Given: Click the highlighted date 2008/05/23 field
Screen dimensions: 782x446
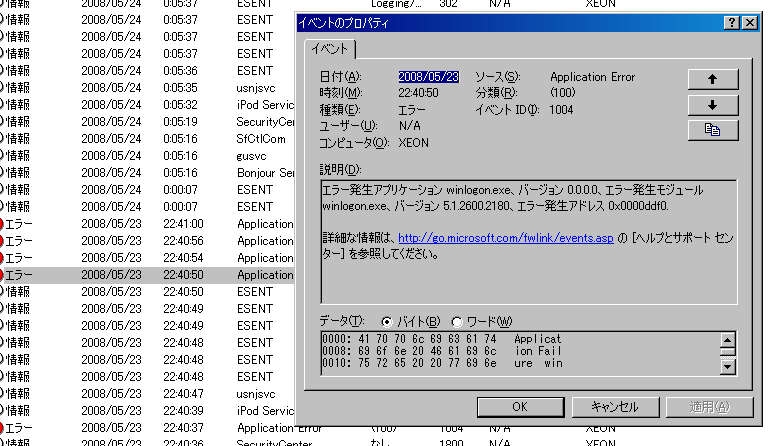Looking at the screenshot, I should (428, 77).
